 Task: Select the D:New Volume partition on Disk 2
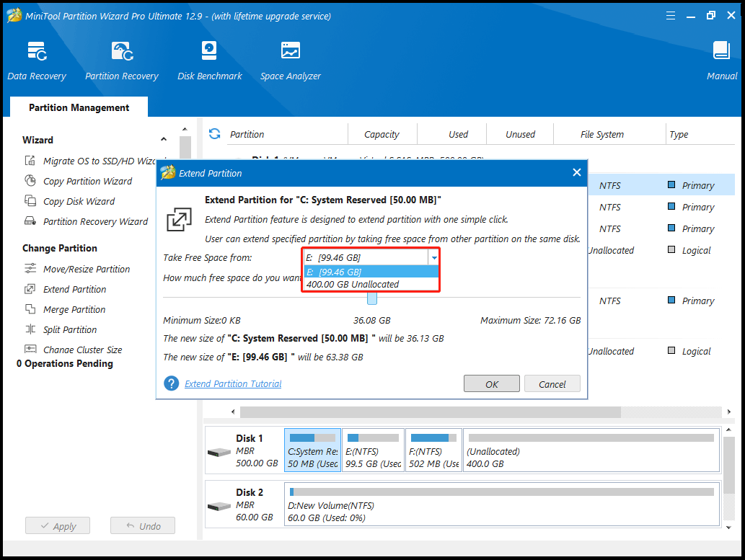pyautogui.click(x=501, y=506)
